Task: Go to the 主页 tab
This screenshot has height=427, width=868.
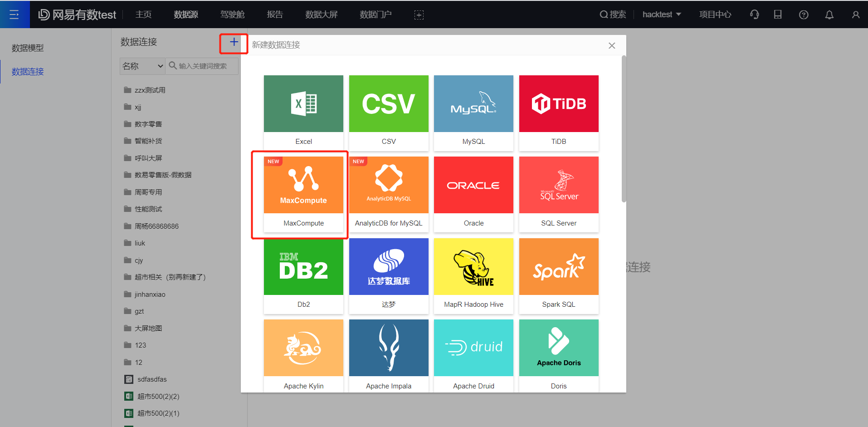Action: tap(143, 15)
